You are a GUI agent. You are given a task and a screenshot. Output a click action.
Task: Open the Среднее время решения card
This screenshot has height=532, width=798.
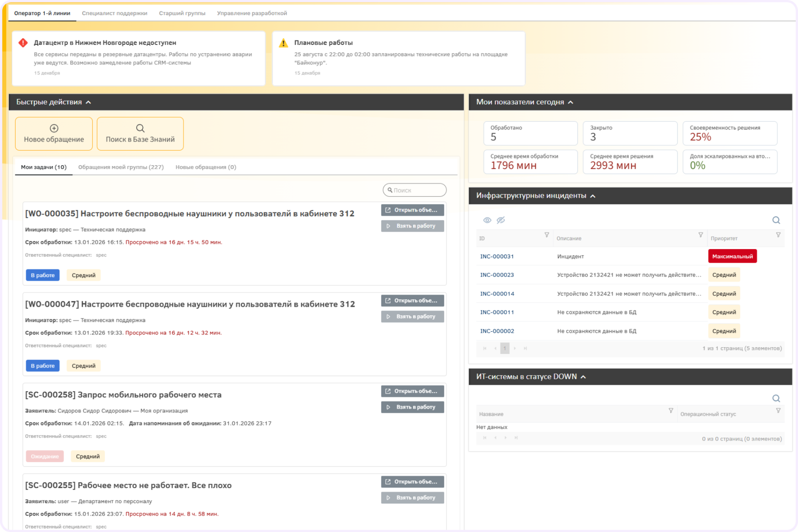pos(630,162)
